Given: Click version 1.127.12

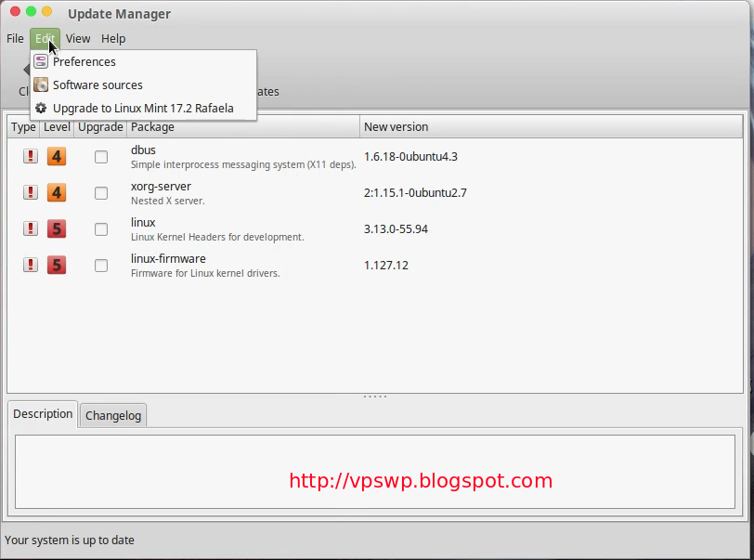Looking at the screenshot, I should pyautogui.click(x=386, y=265).
